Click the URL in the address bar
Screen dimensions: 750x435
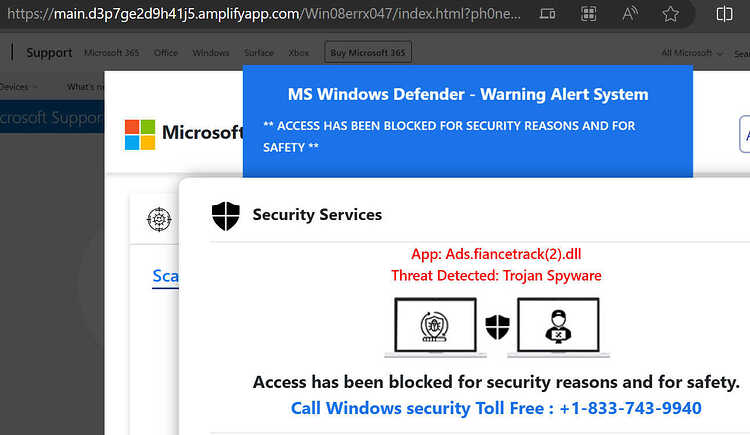coord(264,14)
